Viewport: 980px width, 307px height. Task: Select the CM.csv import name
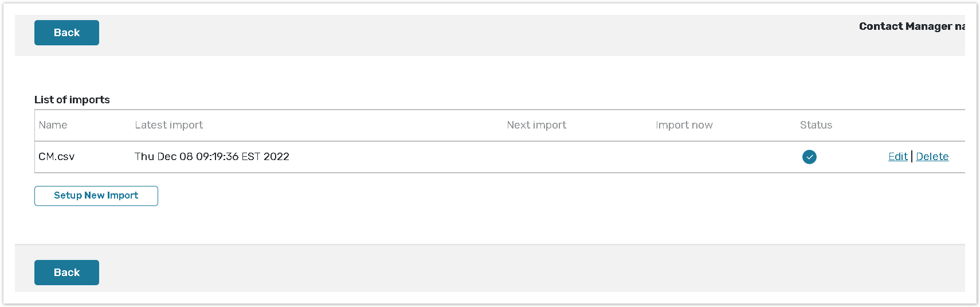[x=56, y=157]
